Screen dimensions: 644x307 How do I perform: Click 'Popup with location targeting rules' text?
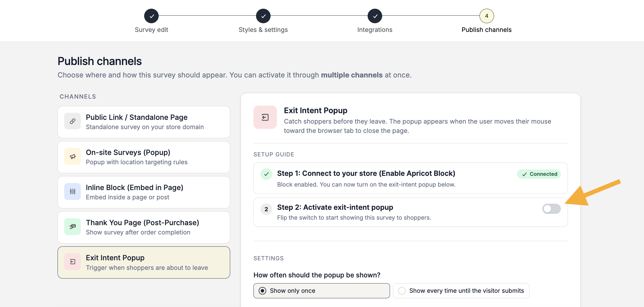[x=137, y=162]
